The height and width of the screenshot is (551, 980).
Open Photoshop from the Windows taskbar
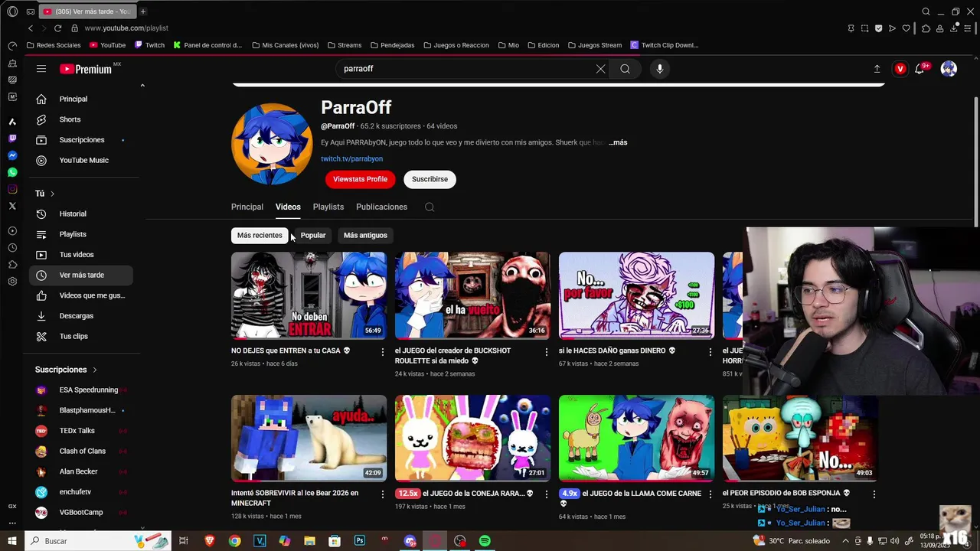(x=359, y=541)
